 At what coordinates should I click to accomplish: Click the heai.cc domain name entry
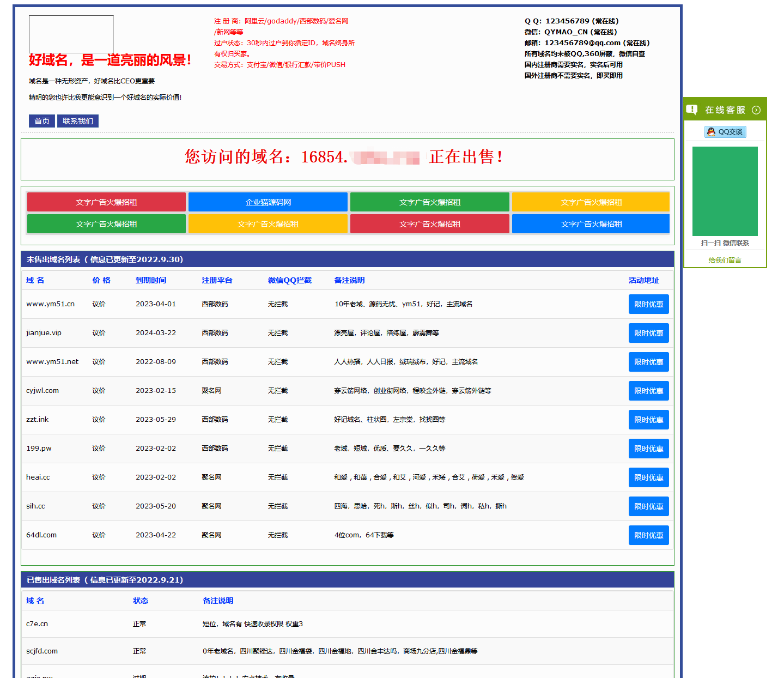click(x=38, y=477)
